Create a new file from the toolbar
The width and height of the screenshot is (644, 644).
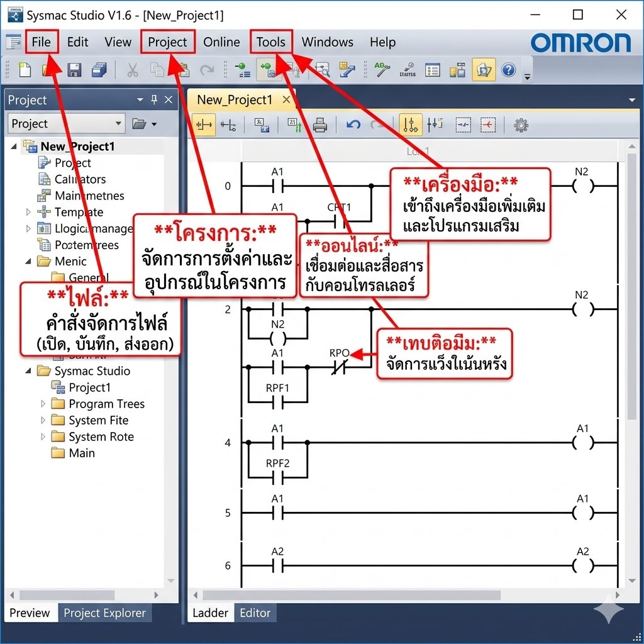(x=25, y=70)
